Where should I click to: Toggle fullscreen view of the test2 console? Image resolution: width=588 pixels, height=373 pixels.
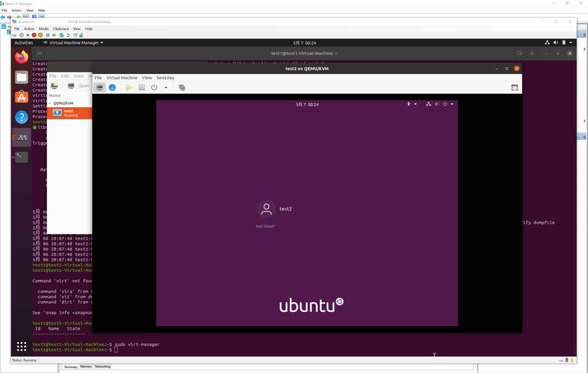tap(515, 87)
